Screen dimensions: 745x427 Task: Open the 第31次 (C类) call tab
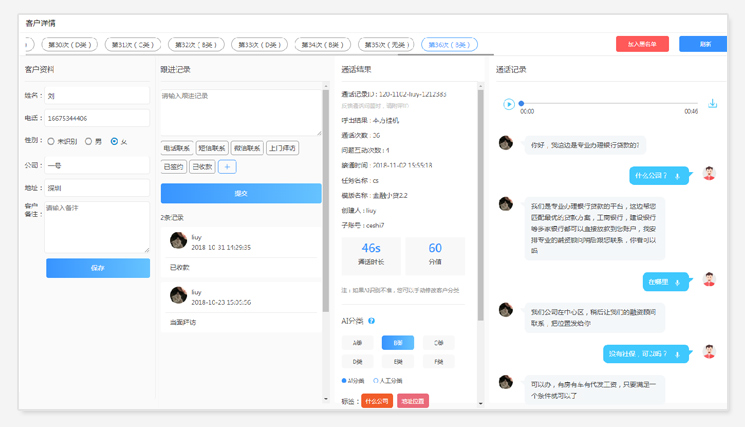tap(133, 45)
